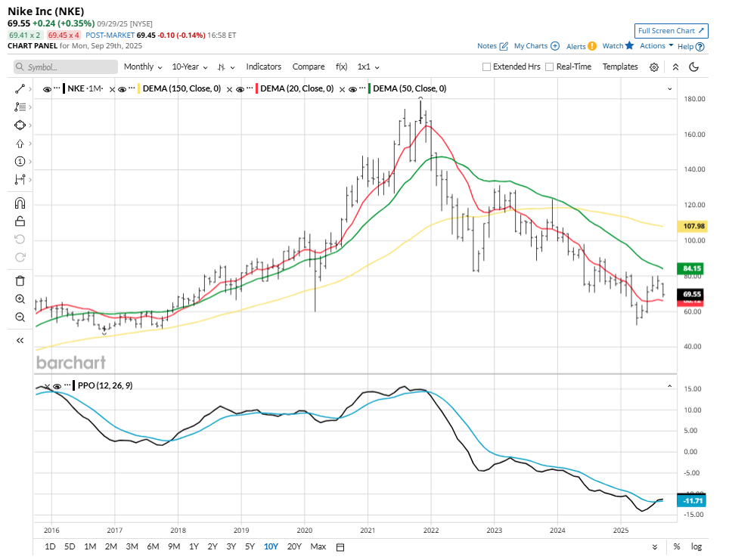The width and height of the screenshot is (729, 560).
Task: Zoom out with the minus magnifier
Action: (20, 317)
